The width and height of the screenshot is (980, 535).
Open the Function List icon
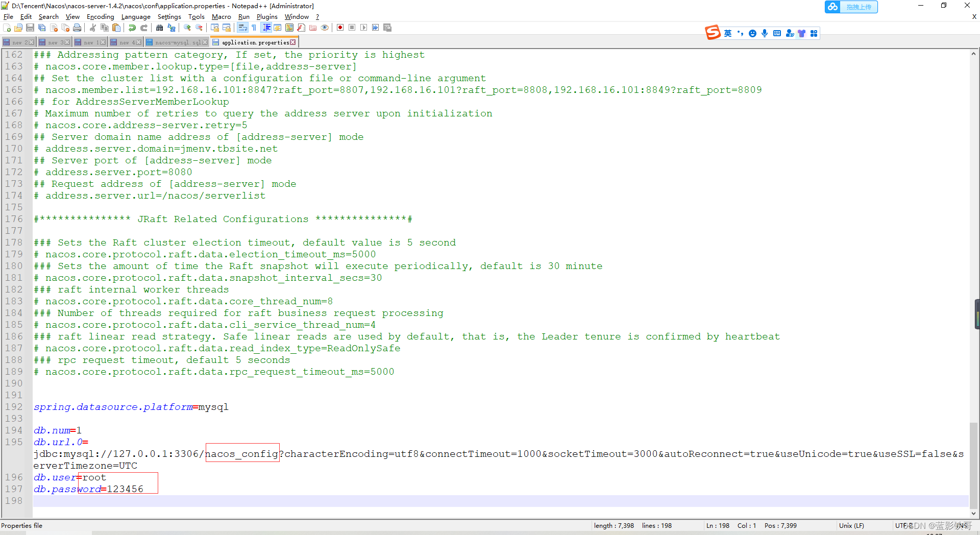(x=301, y=28)
